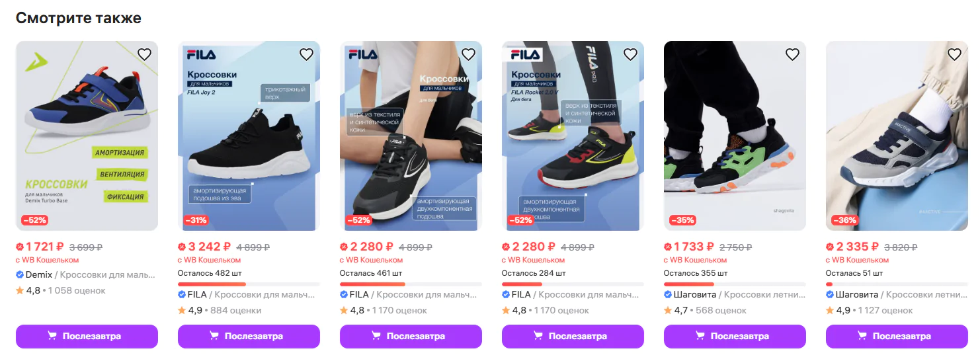Click cart icon under Demix sneakers

click(x=52, y=336)
